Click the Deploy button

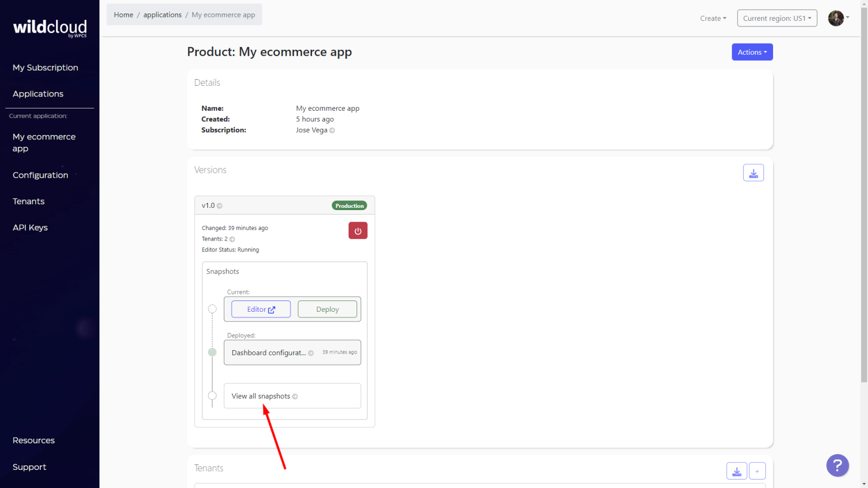(x=327, y=309)
